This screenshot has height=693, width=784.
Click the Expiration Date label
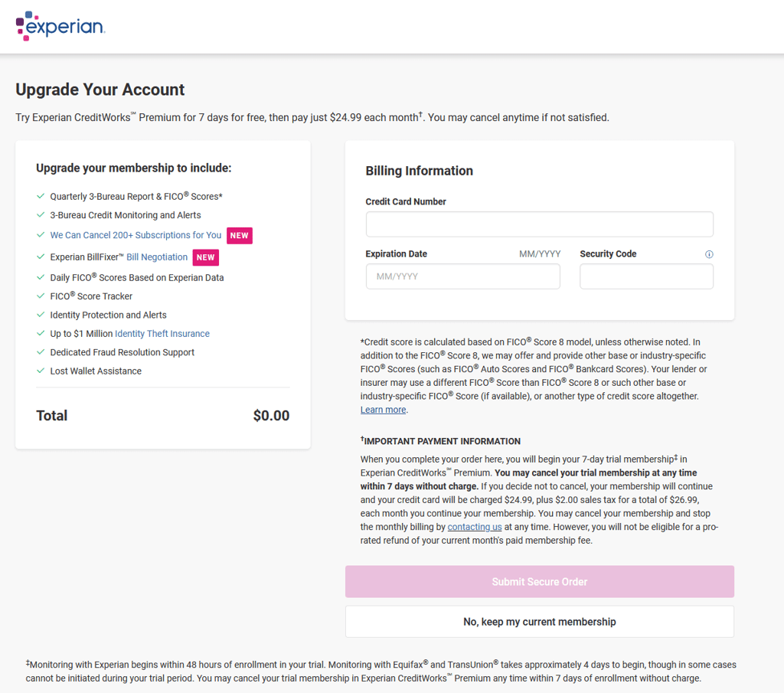click(396, 253)
